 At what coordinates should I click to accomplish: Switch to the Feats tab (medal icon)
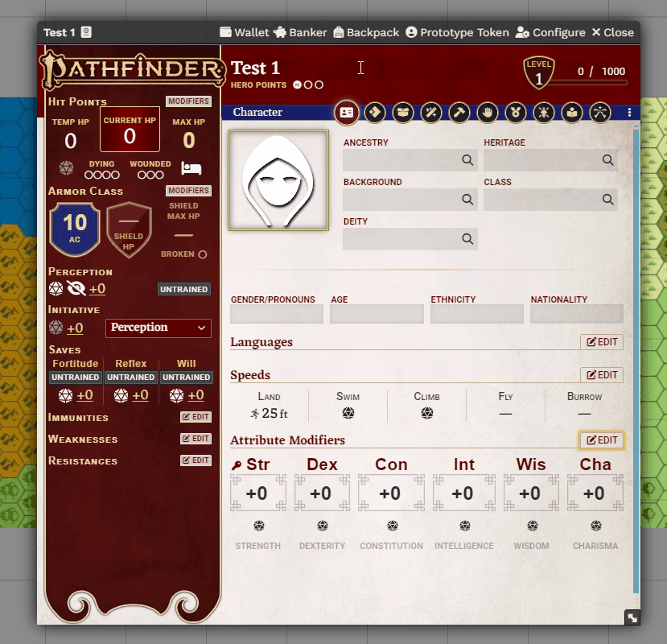point(516,113)
